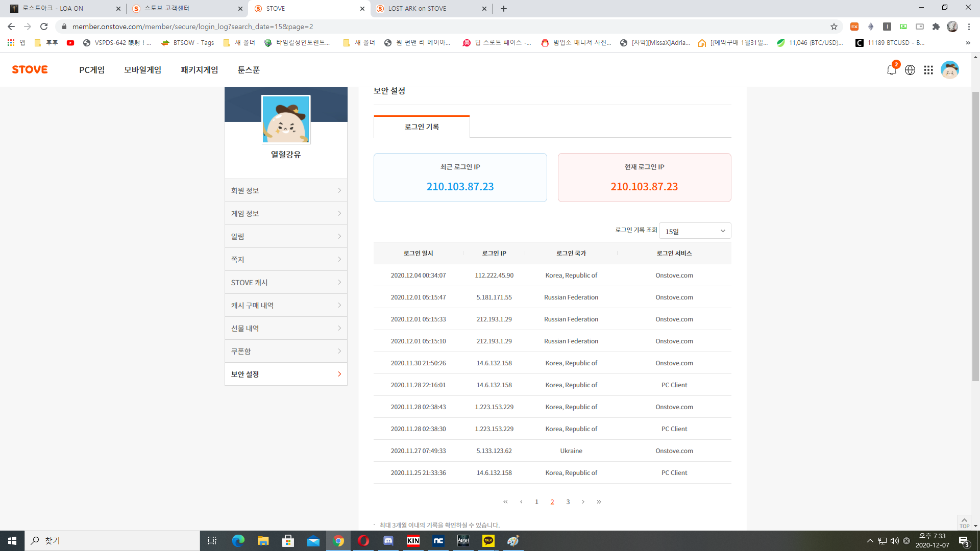Jump to last page with double arrow
Viewport: 980px width, 551px height.
[599, 502]
